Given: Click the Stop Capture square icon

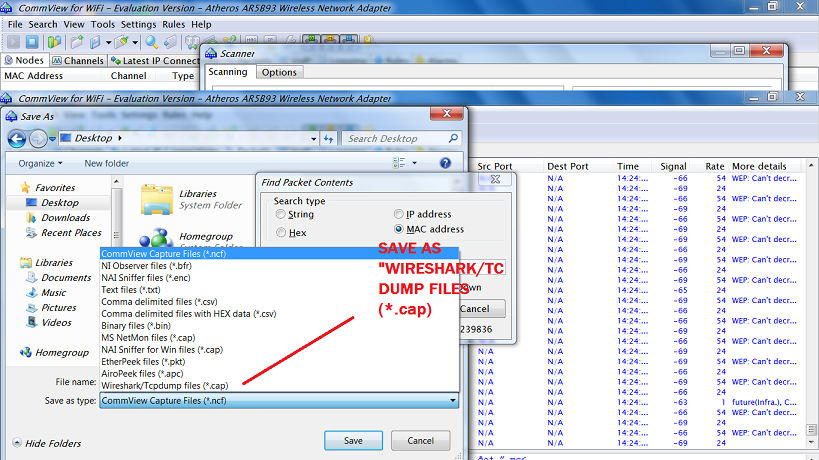Looking at the screenshot, I should [x=32, y=42].
